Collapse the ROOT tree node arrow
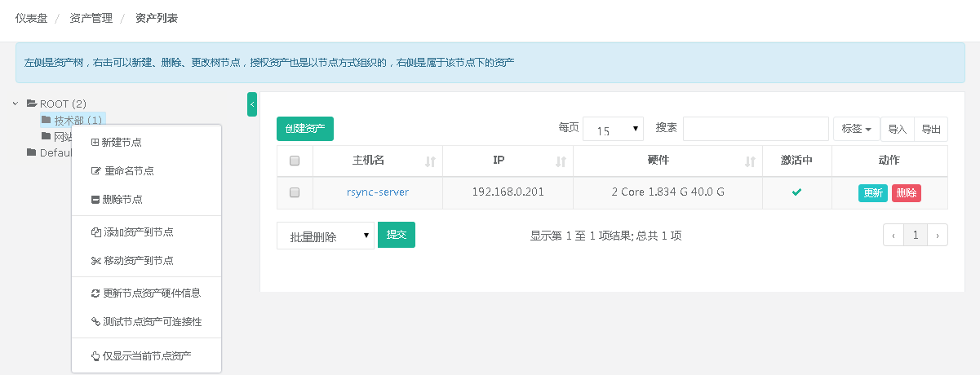Viewport: 980px width, 375px height. 16,104
